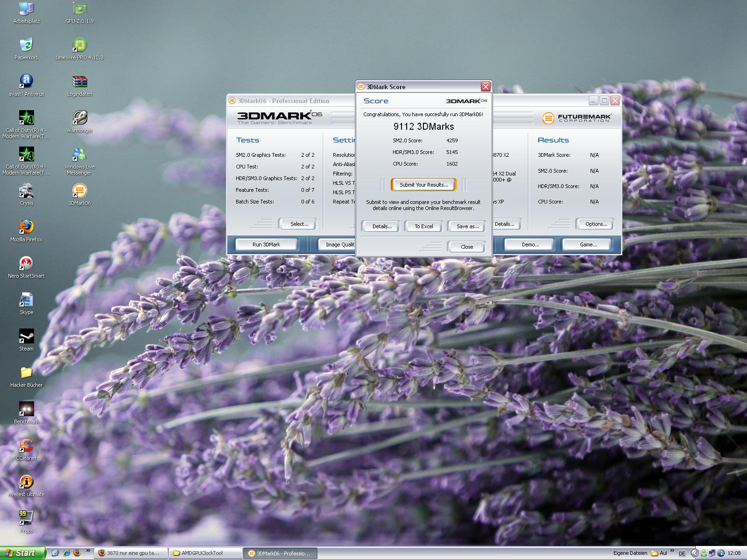Click Demo button in 3DMark06 window
Viewport: 747px width, 560px height.
[x=530, y=245]
